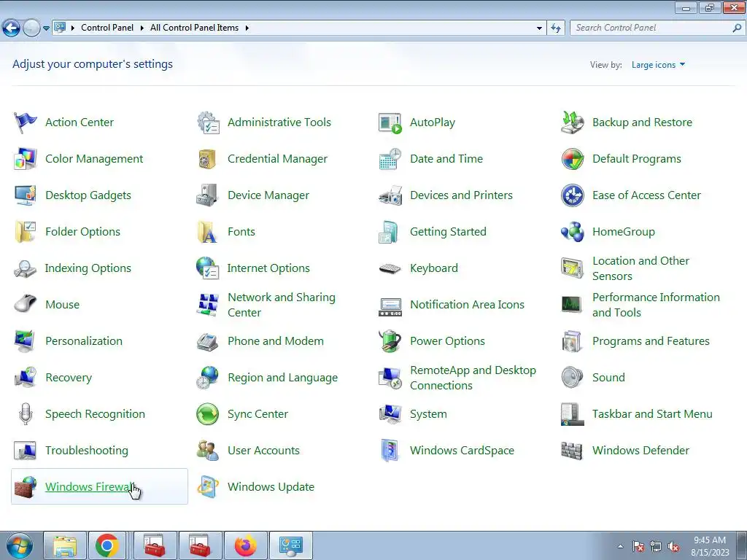
Task: Open Programs and Features link
Action: [x=651, y=341]
